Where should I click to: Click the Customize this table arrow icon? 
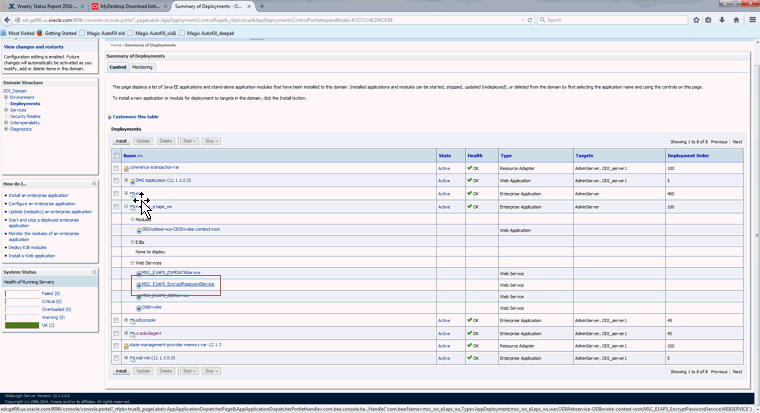tap(110, 117)
